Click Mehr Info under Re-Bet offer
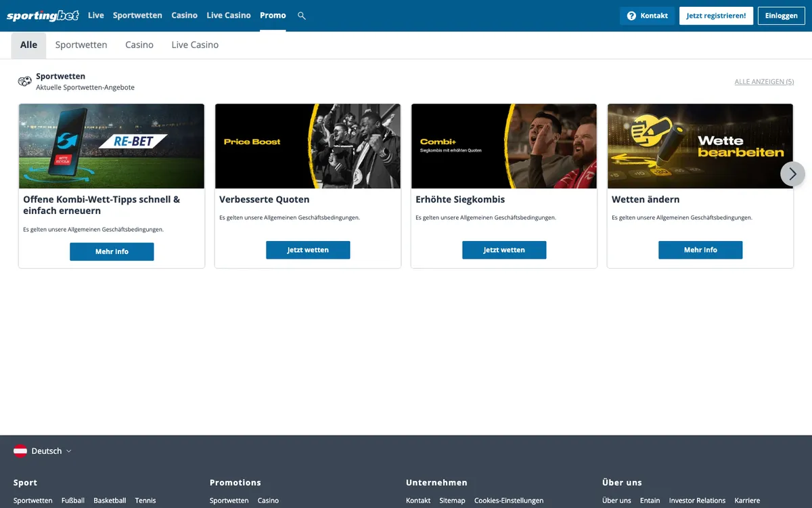This screenshot has height=508, width=812. pyautogui.click(x=112, y=251)
